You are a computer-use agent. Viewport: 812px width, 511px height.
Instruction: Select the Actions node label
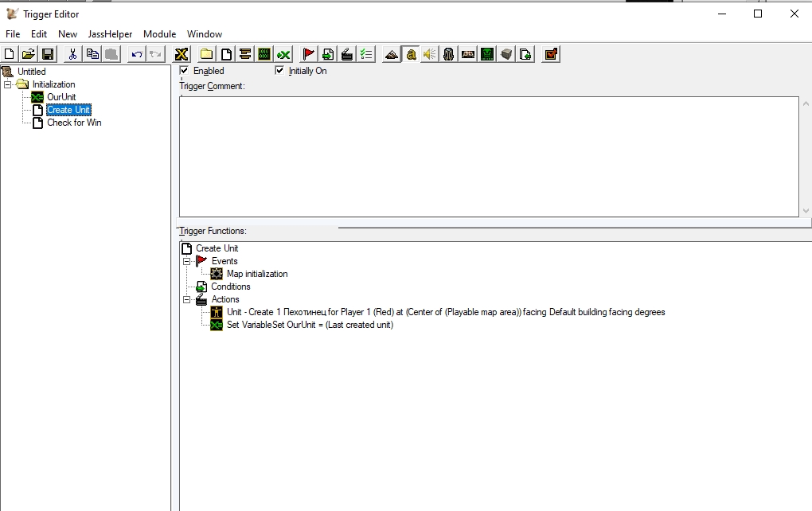[225, 299]
